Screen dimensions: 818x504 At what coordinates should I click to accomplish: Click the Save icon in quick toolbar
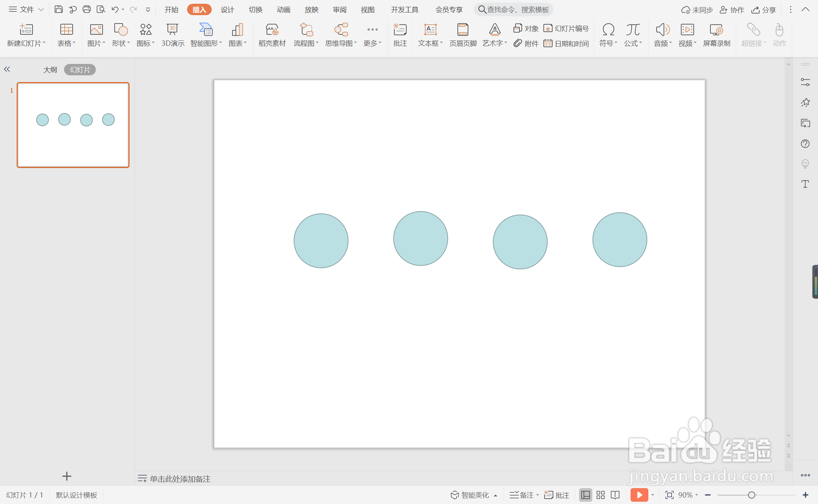coord(58,9)
